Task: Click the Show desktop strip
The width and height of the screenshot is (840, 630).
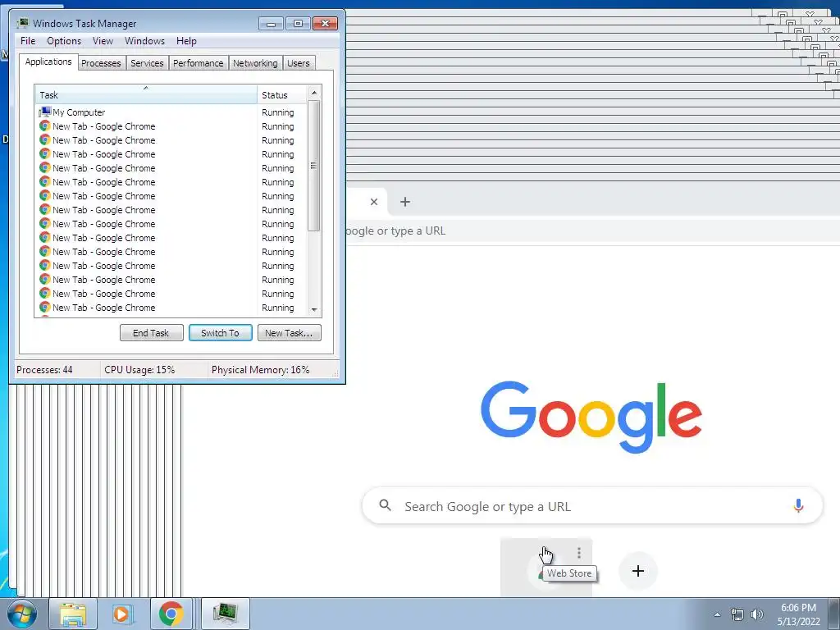Action: pyautogui.click(x=834, y=614)
